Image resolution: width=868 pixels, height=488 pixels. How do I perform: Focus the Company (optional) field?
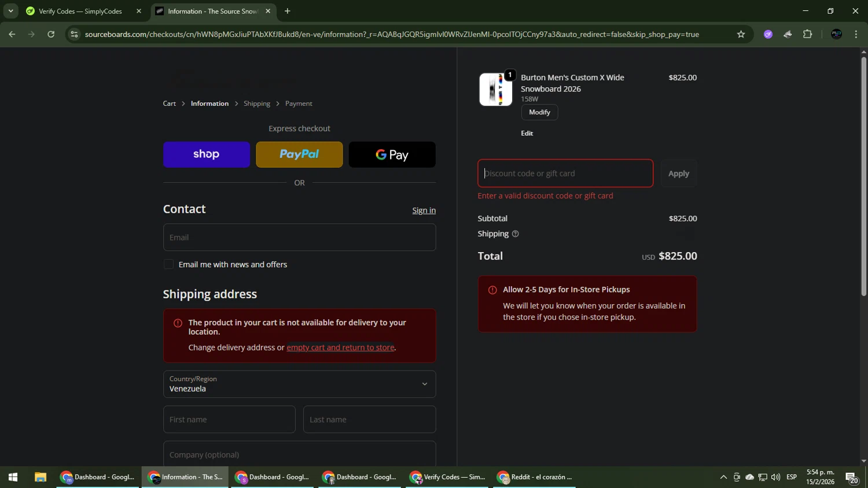pyautogui.click(x=299, y=454)
